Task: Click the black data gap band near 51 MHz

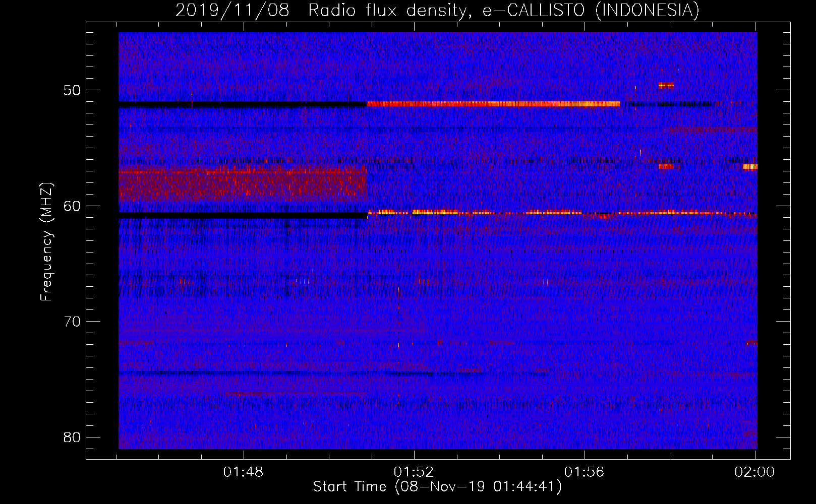Action: (243, 105)
